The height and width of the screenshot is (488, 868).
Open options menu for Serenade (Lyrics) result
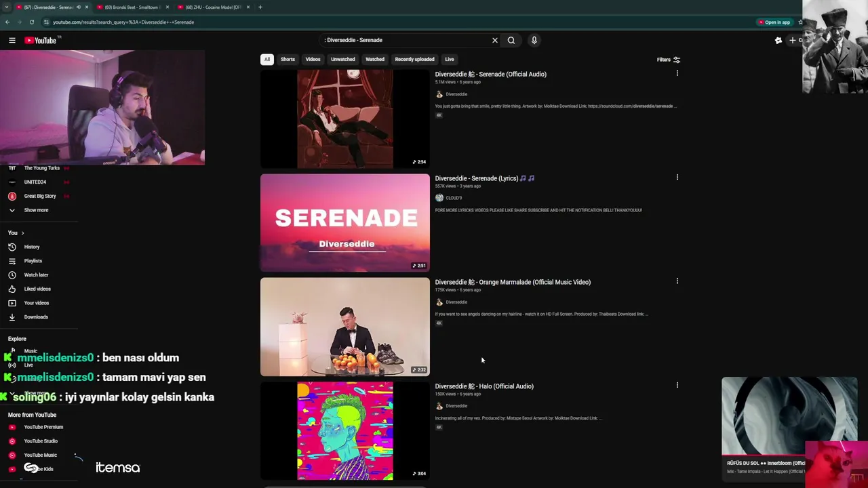coord(677,177)
